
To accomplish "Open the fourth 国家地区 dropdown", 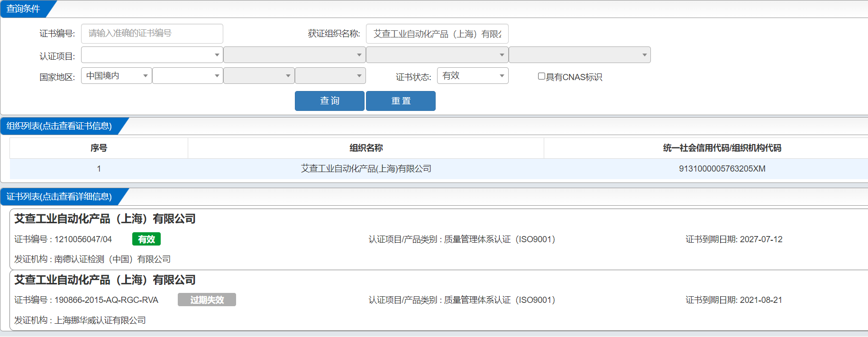I will point(330,76).
